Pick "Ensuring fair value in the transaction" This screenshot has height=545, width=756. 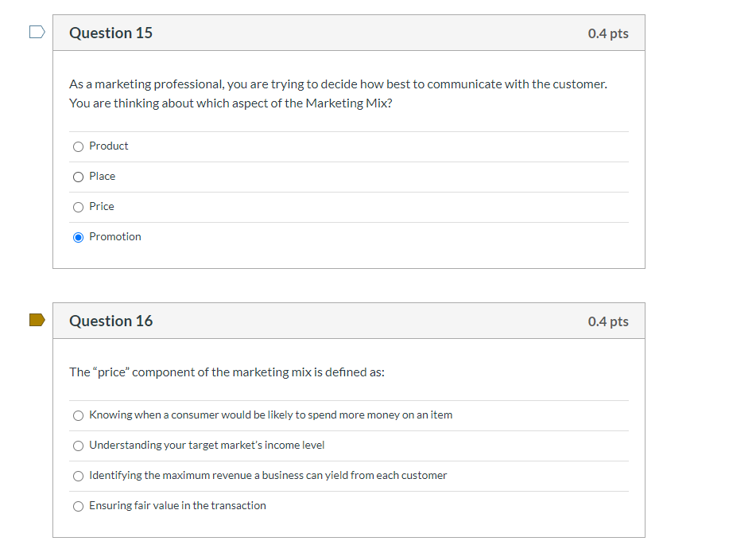(78, 506)
